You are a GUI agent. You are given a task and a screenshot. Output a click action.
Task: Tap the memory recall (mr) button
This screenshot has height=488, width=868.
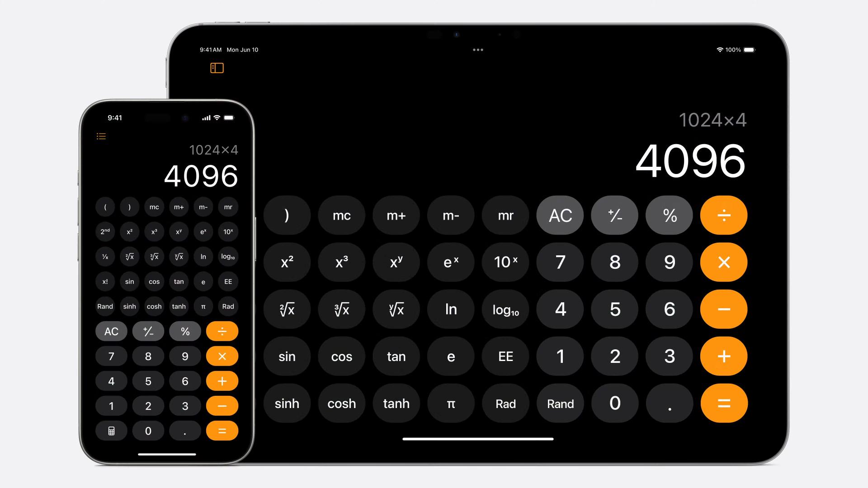[505, 215]
